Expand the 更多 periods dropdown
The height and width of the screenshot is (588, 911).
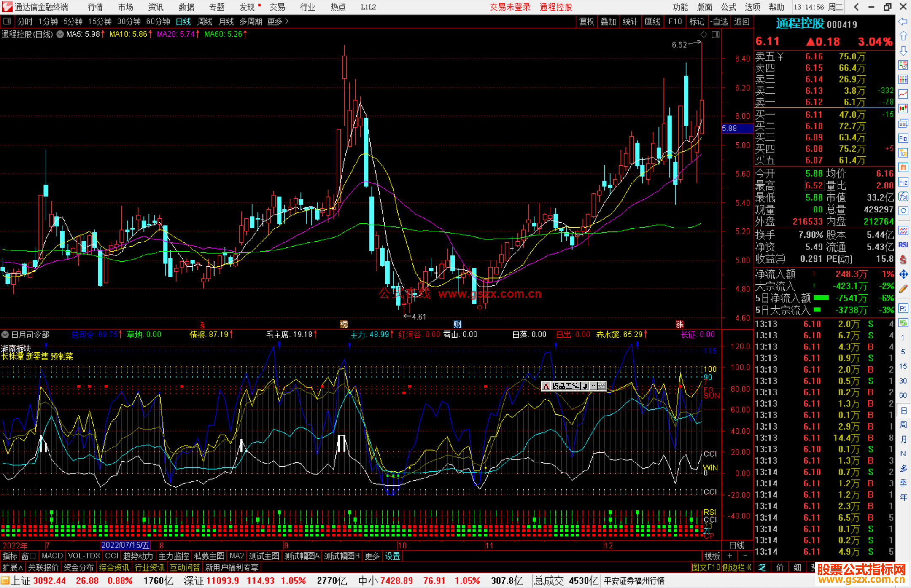[x=278, y=21]
